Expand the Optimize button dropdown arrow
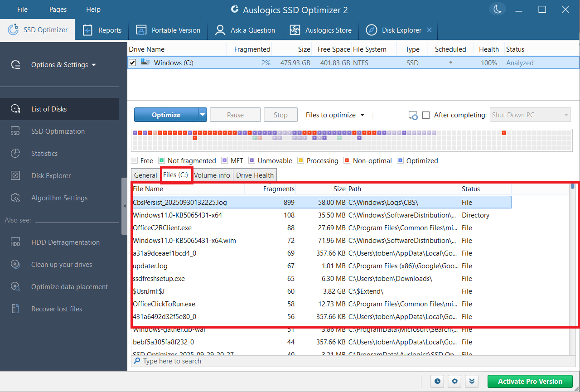The image size is (580, 392). [202, 115]
